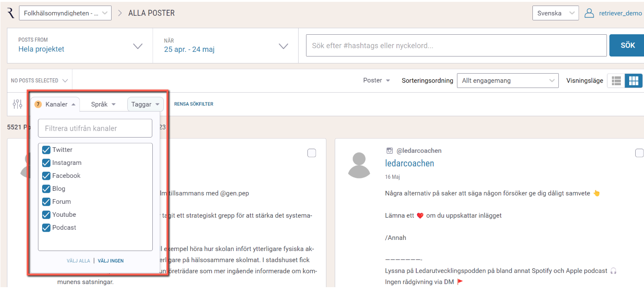Open the user profile icon beside retriever_demo
Image resolution: width=644 pixels, height=289 pixels.
click(x=589, y=13)
